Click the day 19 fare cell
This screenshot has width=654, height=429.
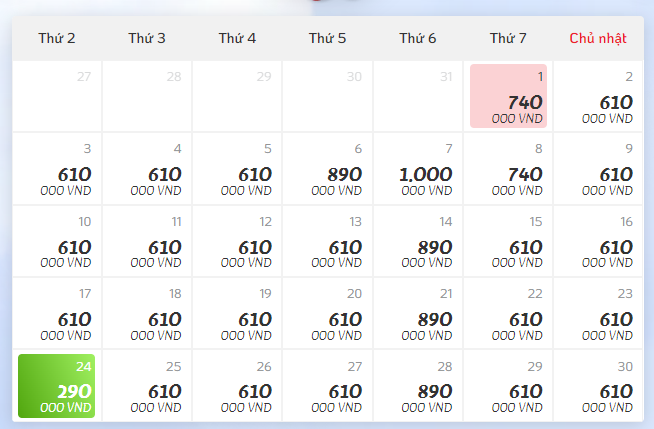coord(238,313)
